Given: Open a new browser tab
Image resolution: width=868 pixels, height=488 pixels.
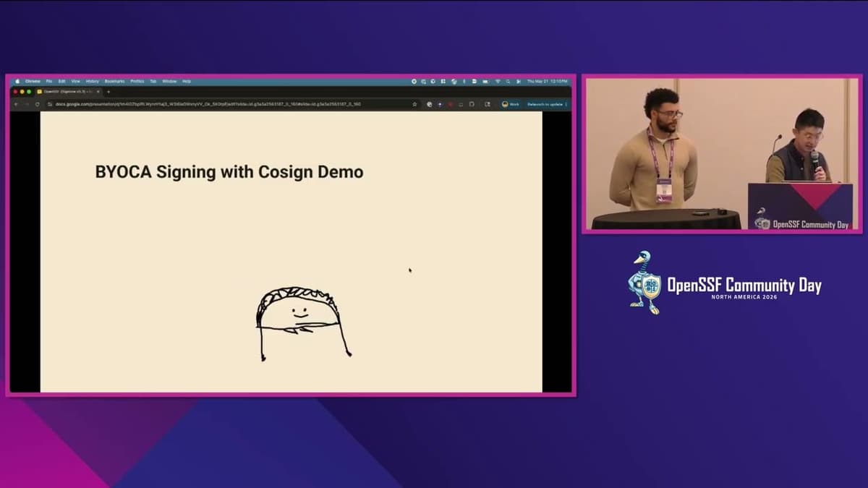Looking at the screenshot, I should coord(109,92).
